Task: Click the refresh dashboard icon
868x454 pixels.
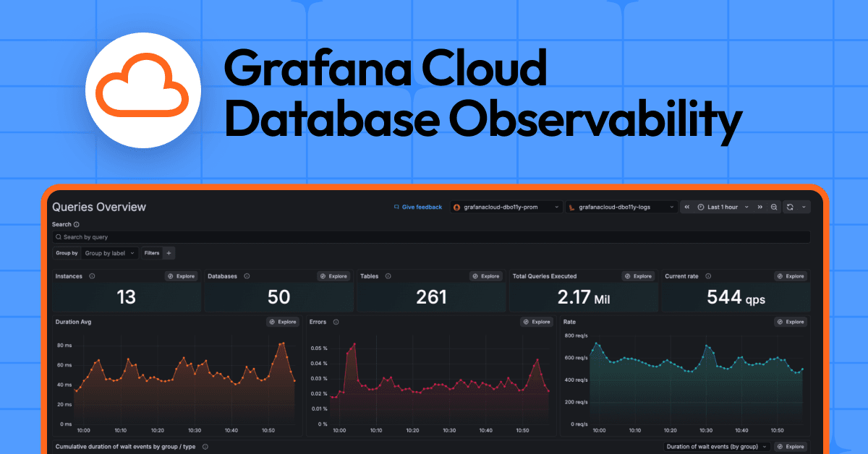Action: click(790, 207)
